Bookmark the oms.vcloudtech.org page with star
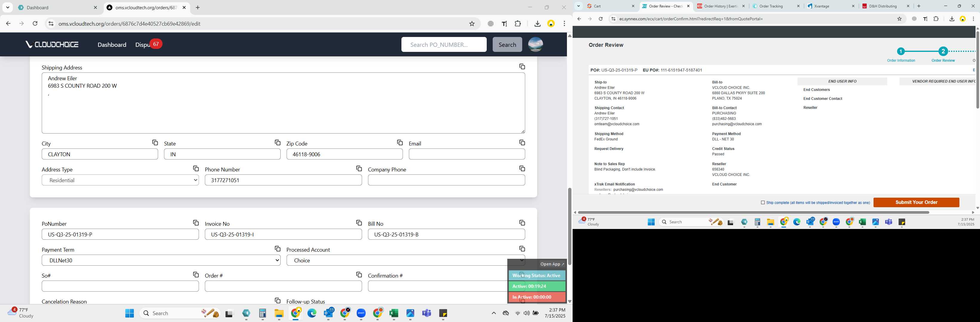Screen dimensions: 980x322 [x=472, y=24]
